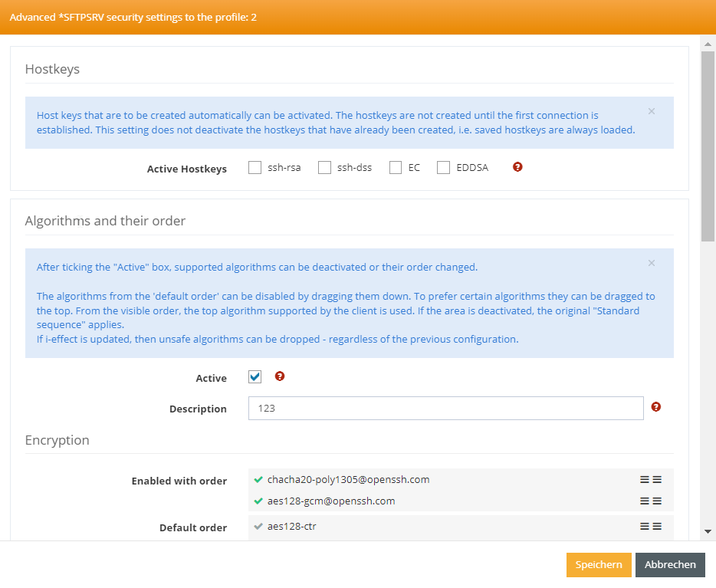
Task: Click help icon next to Active Hostkeys
Action: point(517,167)
